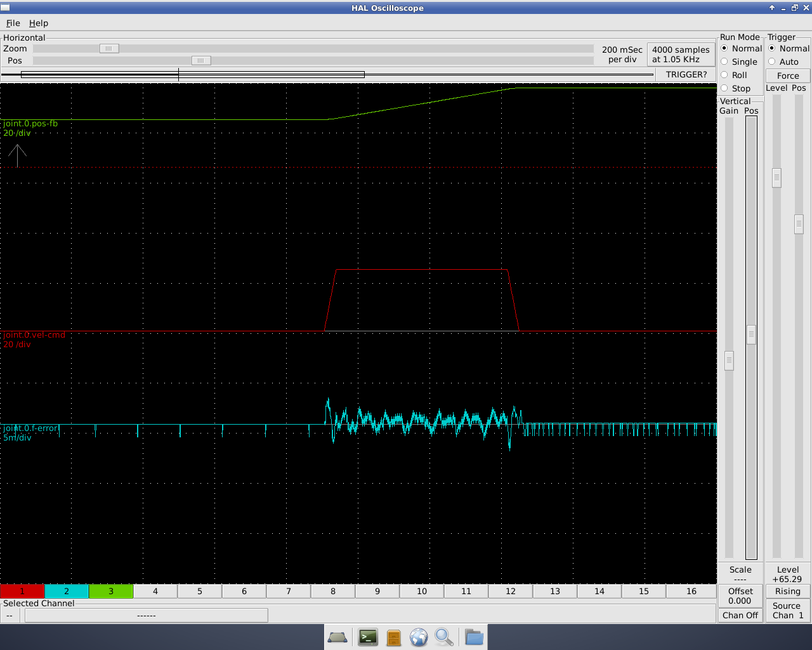Viewport: 812px width, 650px height.
Task: Click the trigger Pos slider handle
Action: 799,224
